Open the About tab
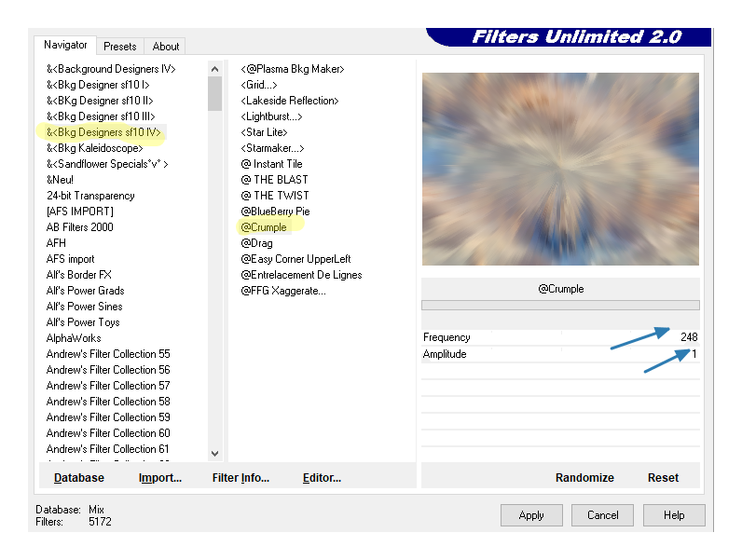The height and width of the screenshot is (560, 742). [x=166, y=47]
